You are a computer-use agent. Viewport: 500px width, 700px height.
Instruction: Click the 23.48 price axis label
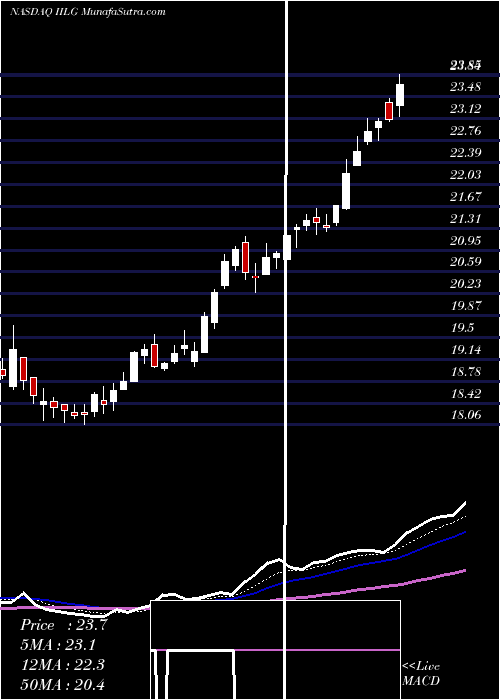click(x=466, y=87)
